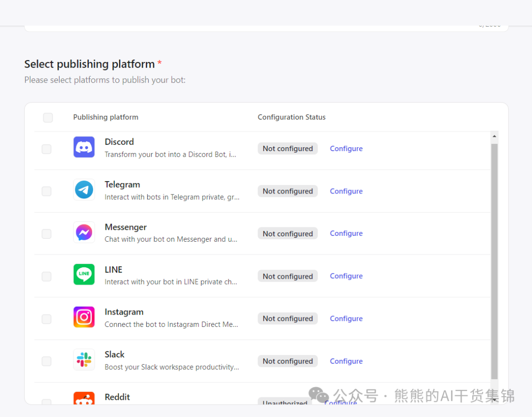Click the Messenger platform icon
The image size is (532, 417).
84,232
